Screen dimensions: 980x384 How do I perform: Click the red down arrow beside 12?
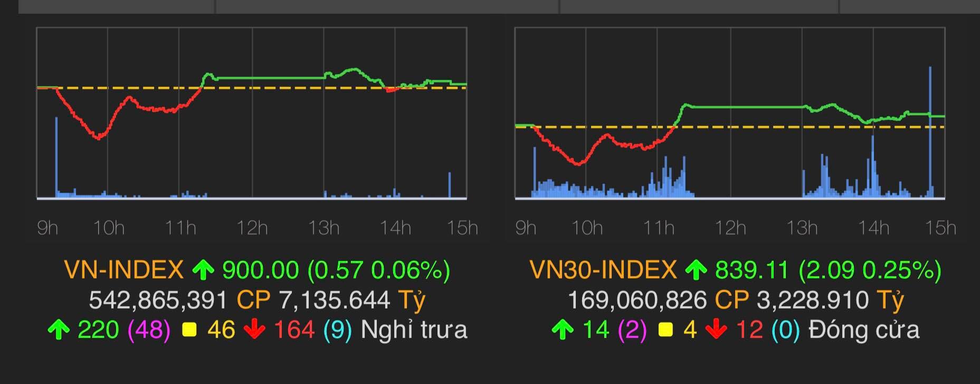[x=716, y=330]
